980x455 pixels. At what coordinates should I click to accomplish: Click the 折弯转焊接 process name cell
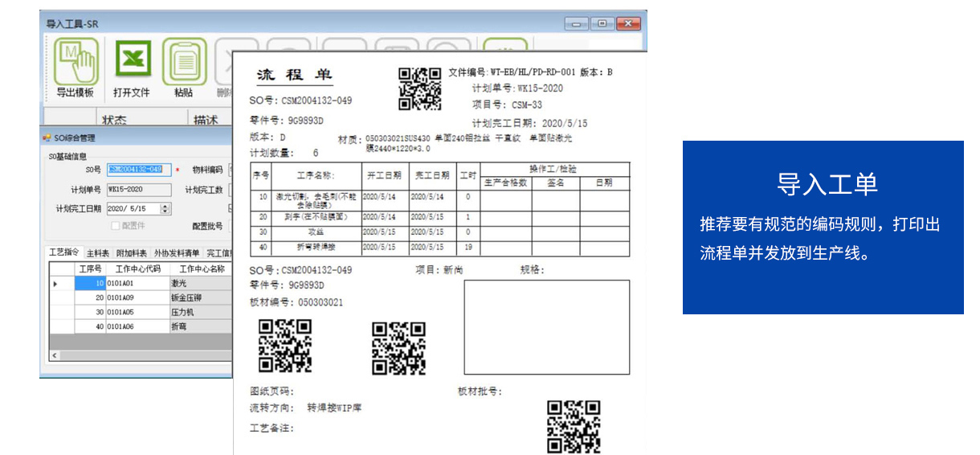pos(316,247)
